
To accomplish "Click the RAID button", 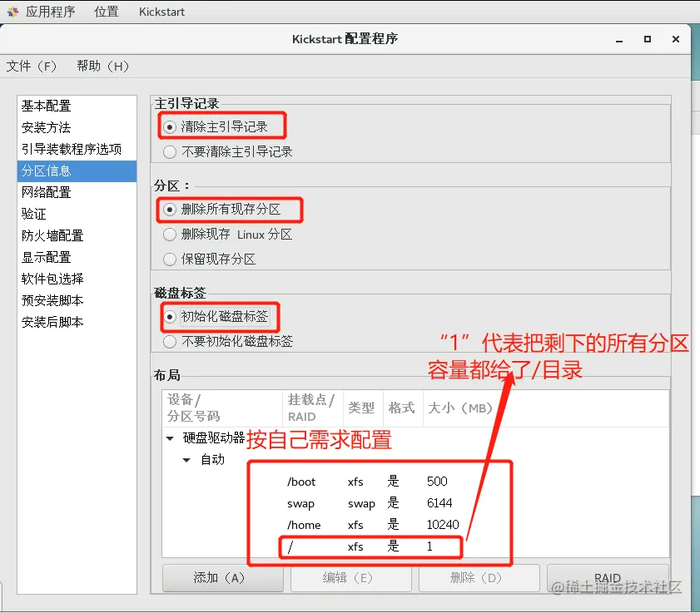I will click(x=608, y=578).
